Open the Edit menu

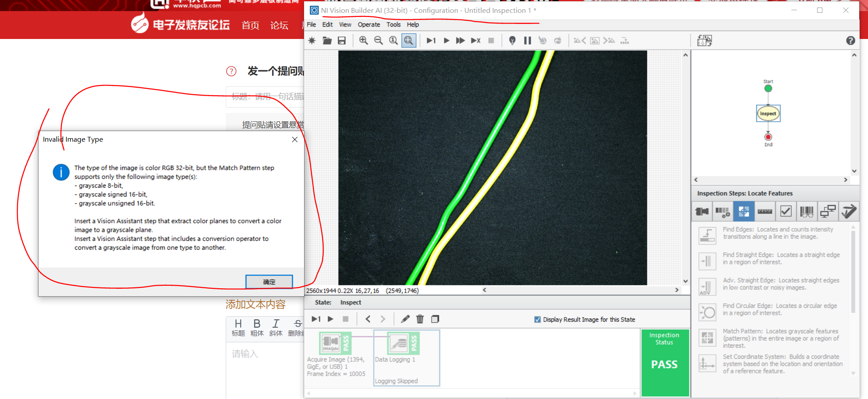(x=328, y=25)
